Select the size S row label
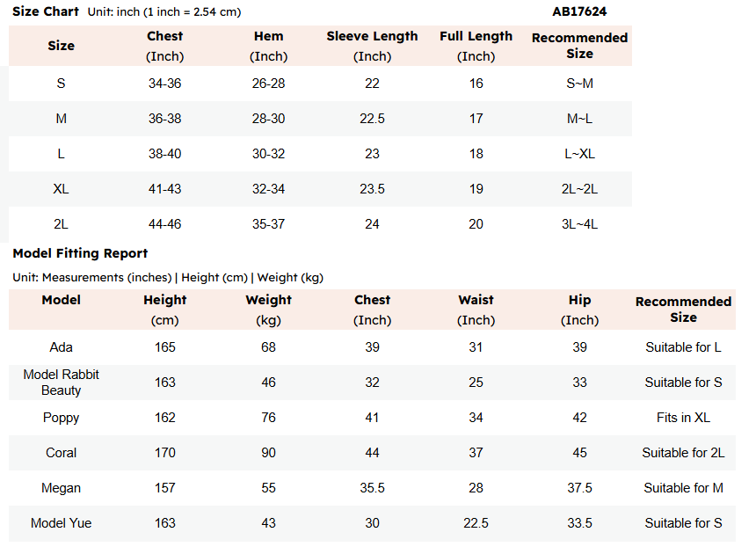Screen dimensions: 756x554 [x=61, y=84]
